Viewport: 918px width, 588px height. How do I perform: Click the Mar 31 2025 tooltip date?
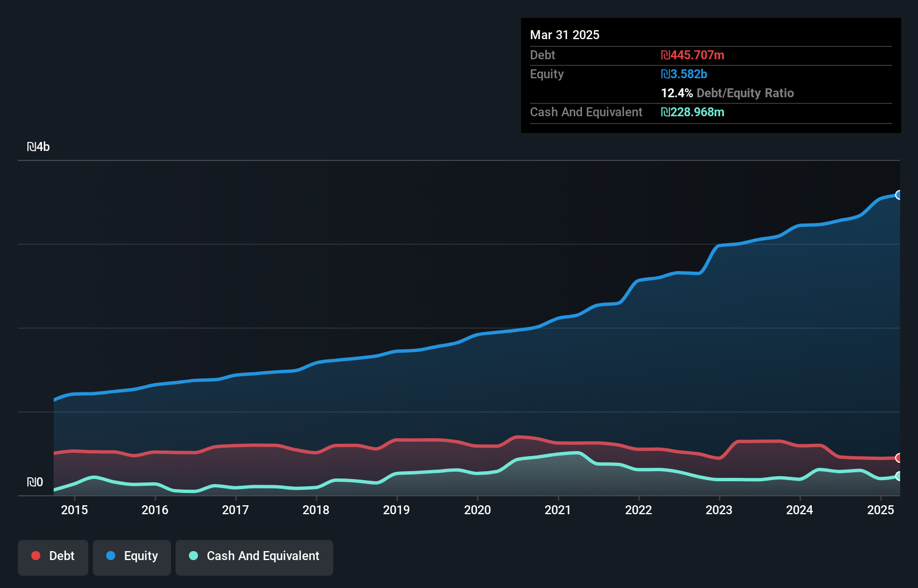tap(565, 35)
